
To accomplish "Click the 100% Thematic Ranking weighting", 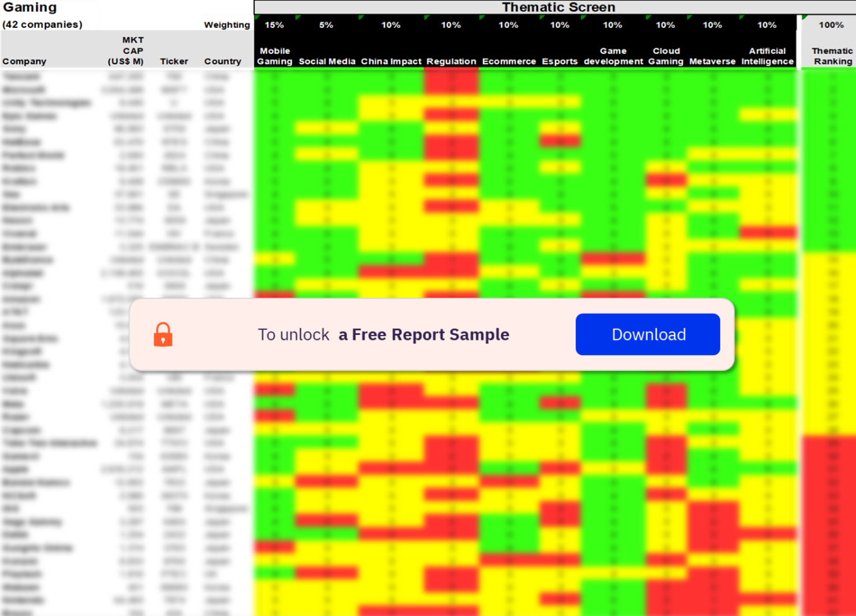I will [831, 25].
